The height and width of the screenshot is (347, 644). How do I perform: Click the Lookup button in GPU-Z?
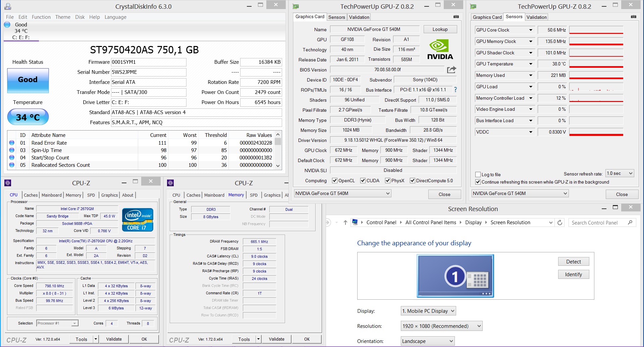[440, 30]
